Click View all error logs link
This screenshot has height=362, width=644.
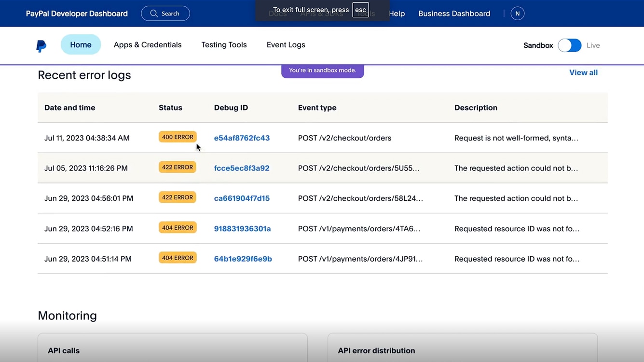tap(583, 72)
